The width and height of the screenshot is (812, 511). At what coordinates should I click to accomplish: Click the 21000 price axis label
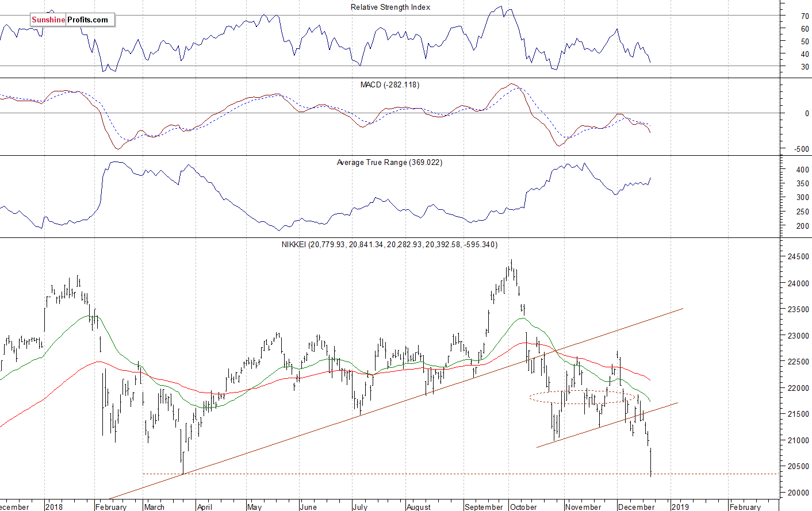coord(798,440)
